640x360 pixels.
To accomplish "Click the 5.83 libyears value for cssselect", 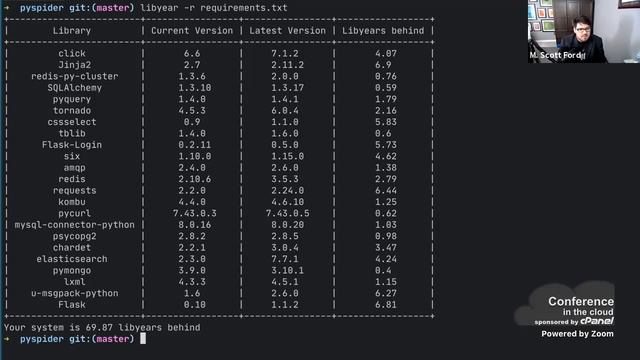I will (386, 122).
